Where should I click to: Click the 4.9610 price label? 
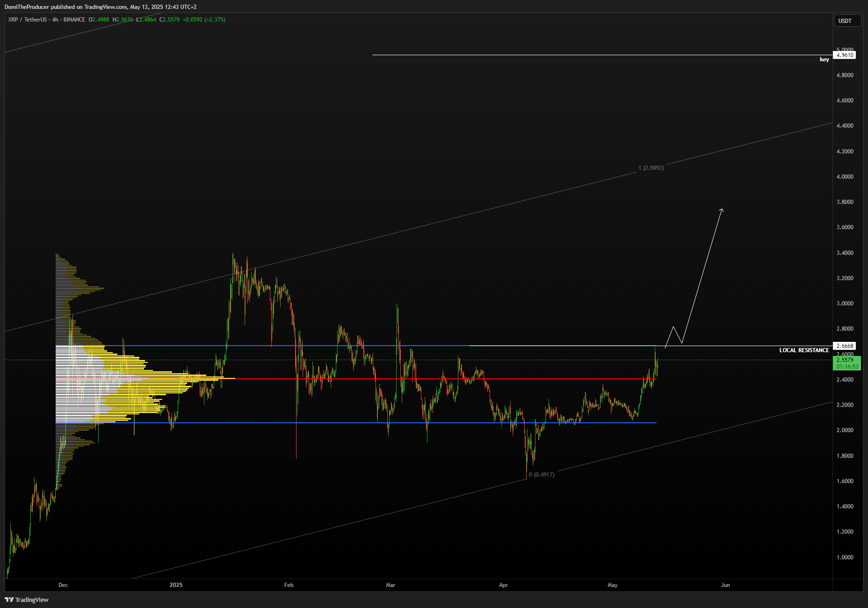(845, 55)
